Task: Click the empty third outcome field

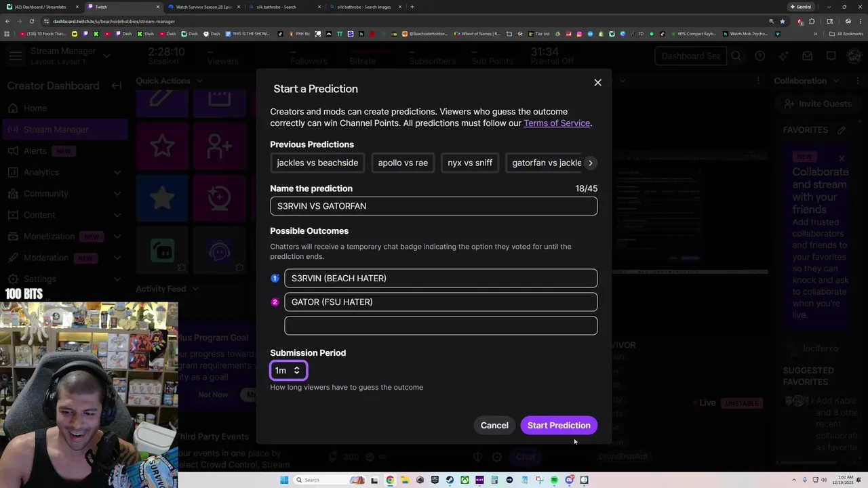Action: [x=441, y=325]
